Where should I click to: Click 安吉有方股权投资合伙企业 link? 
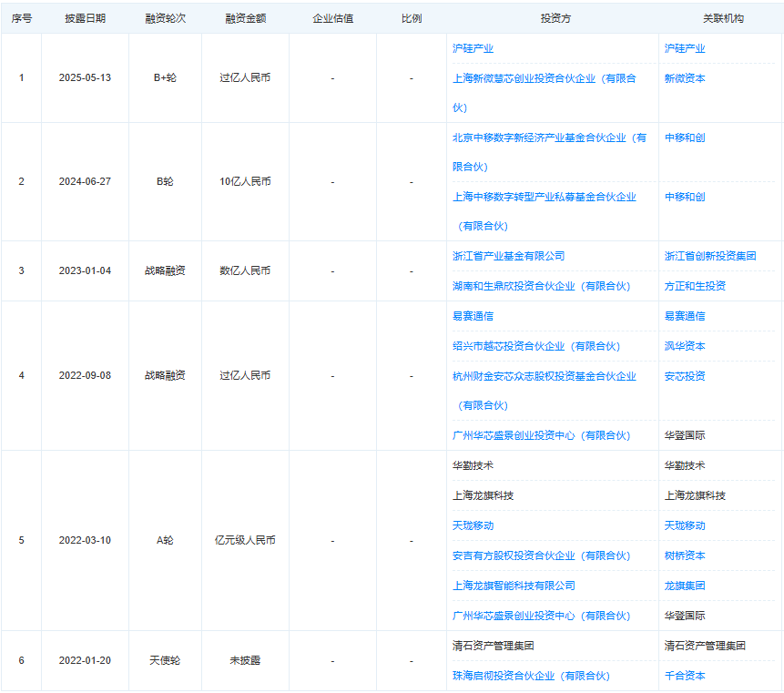[x=541, y=556]
